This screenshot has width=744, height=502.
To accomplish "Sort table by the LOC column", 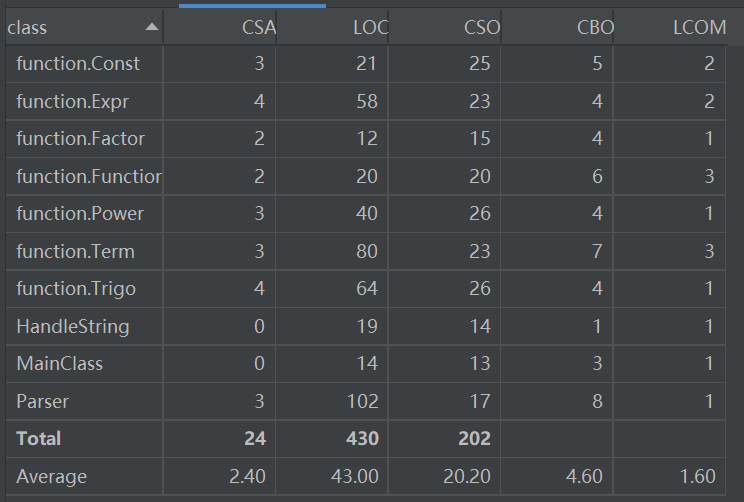I will pos(332,28).
